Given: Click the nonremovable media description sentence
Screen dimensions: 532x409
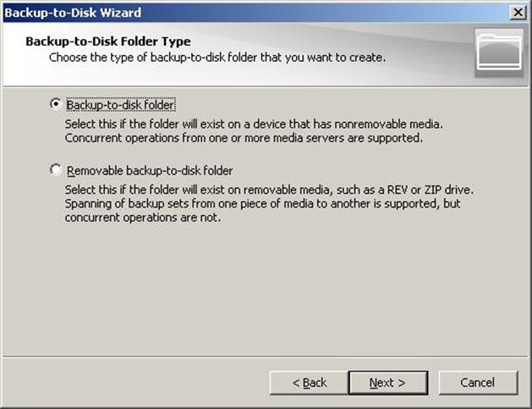Looking at the screenshot, I should (254, 124).
